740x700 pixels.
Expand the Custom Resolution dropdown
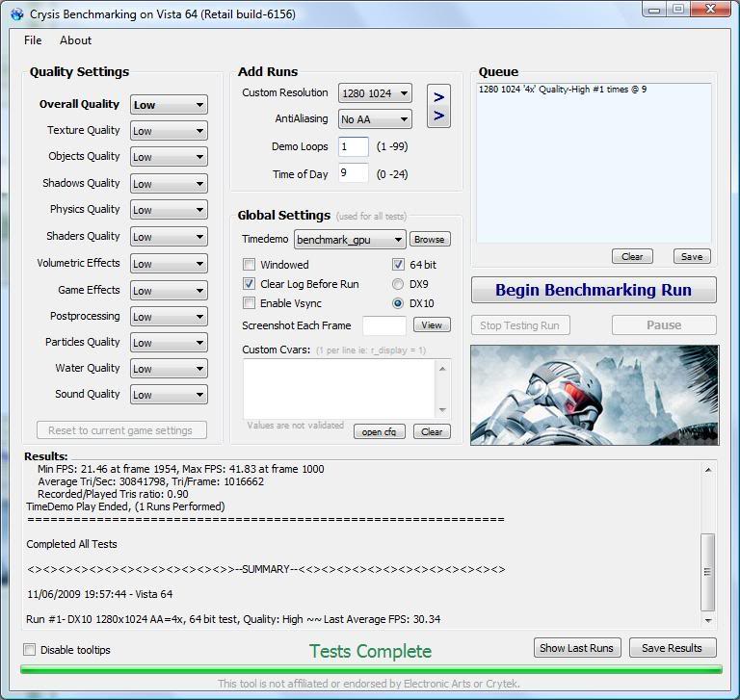pyautogui.click(x=375, y=93)
